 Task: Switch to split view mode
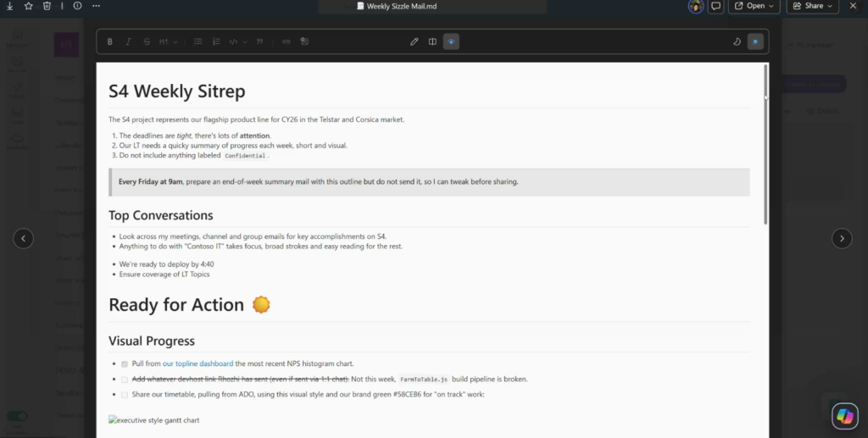(x=432, y=42)
